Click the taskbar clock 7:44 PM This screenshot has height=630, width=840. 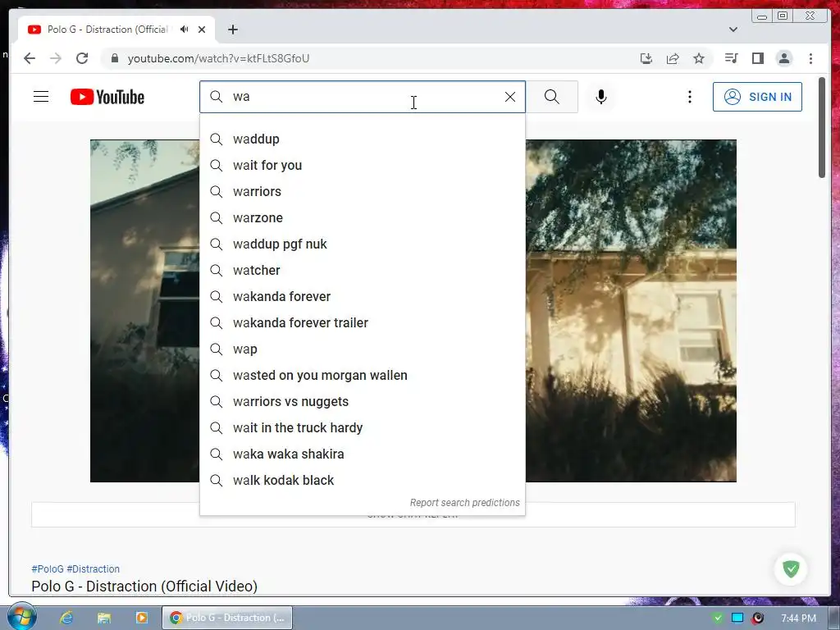[798, 619]
